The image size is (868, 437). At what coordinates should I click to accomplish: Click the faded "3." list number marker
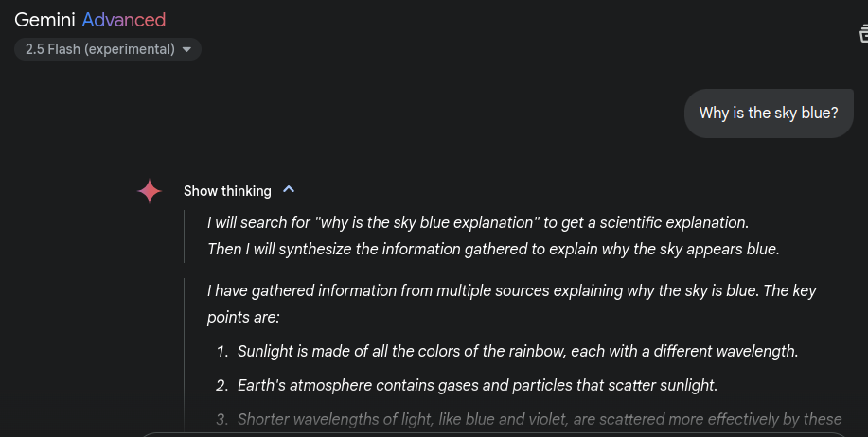[222, 419]
